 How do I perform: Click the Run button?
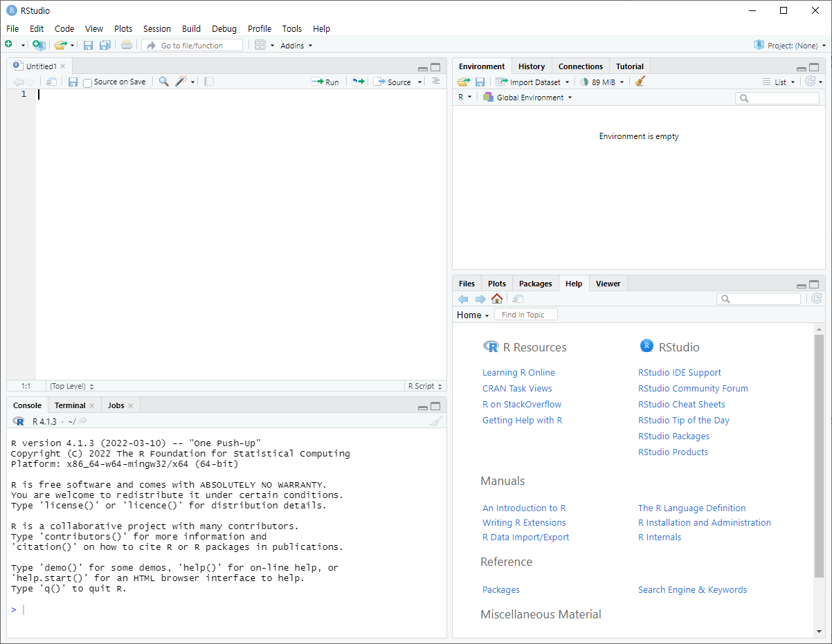click(x=325, y=82)
